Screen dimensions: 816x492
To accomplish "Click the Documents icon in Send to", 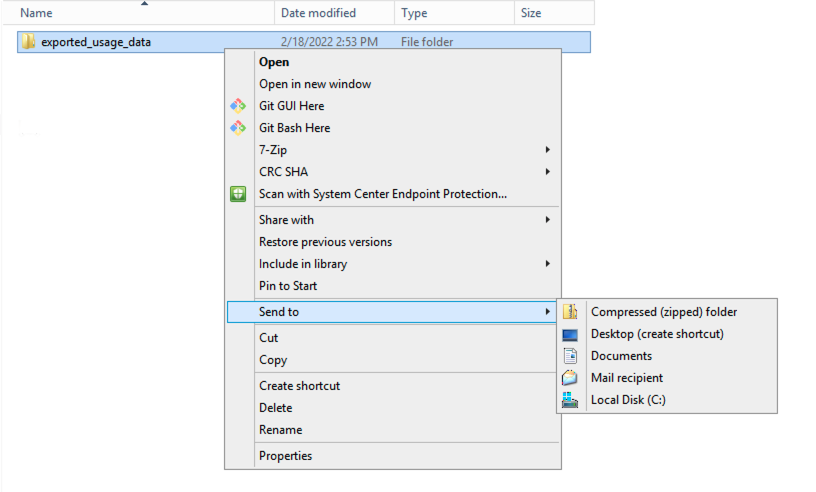I will [x=570, y=356].
